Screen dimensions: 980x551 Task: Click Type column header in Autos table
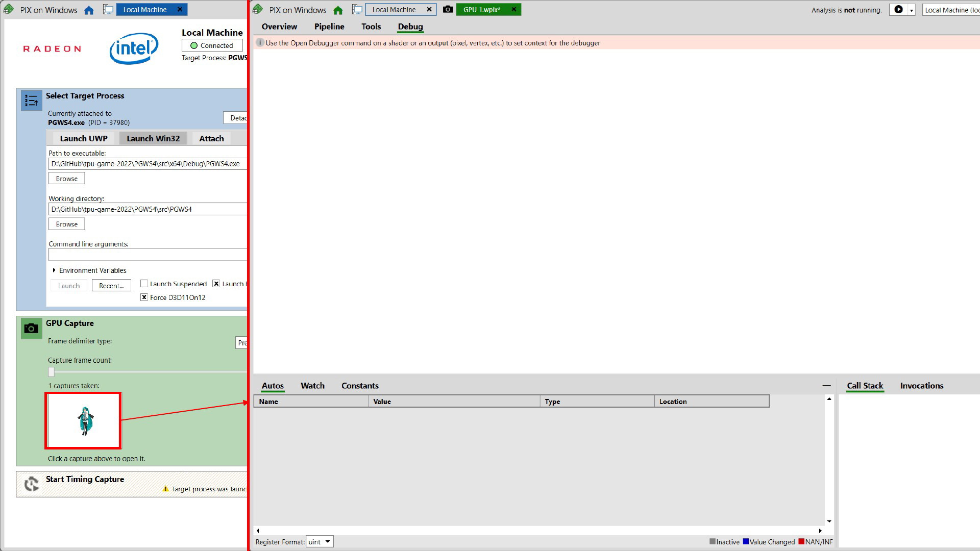(x=597, y=402)
